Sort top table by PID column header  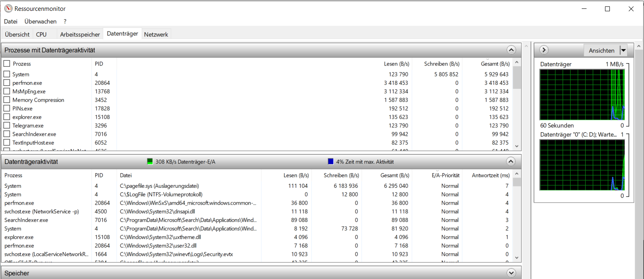point(99,64)
